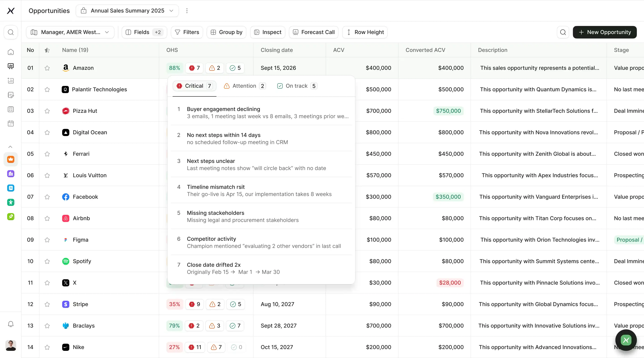Open the chart report sidebar icon
The image size is (644, 358).
(11, 81)
